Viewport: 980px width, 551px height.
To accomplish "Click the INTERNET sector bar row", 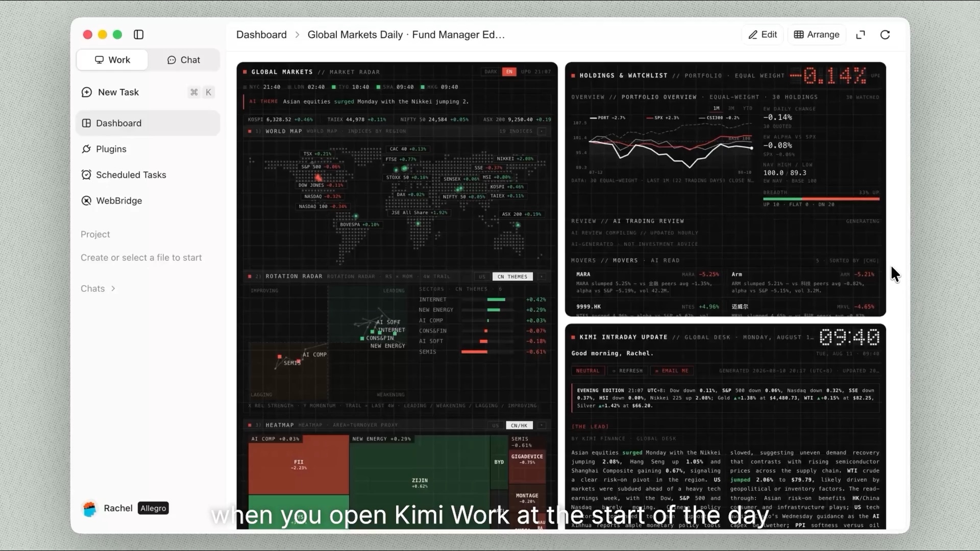I will click(x=482, y=299).
